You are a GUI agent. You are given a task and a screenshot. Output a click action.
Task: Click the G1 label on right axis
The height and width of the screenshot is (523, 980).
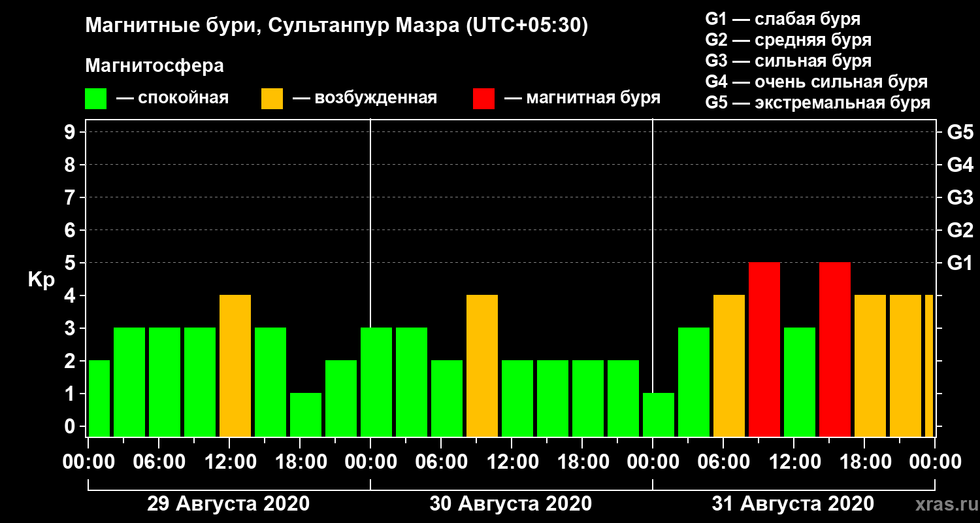[x=960, y=263]
